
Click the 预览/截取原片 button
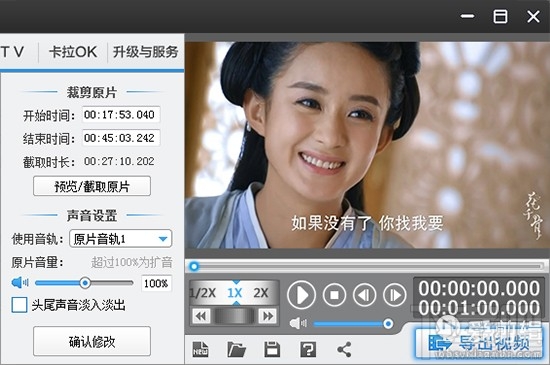(x=92, y=186)
